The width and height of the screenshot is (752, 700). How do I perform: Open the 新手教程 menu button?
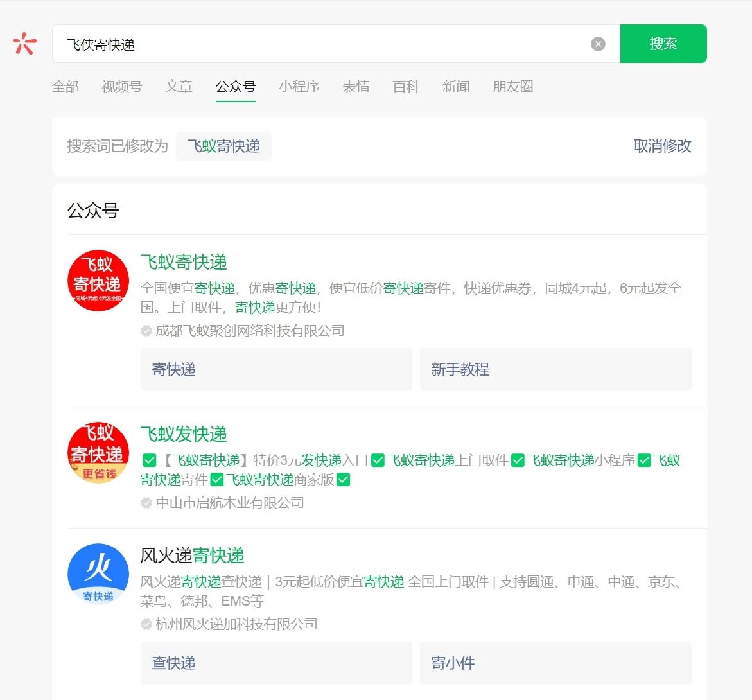pos(555,370)
